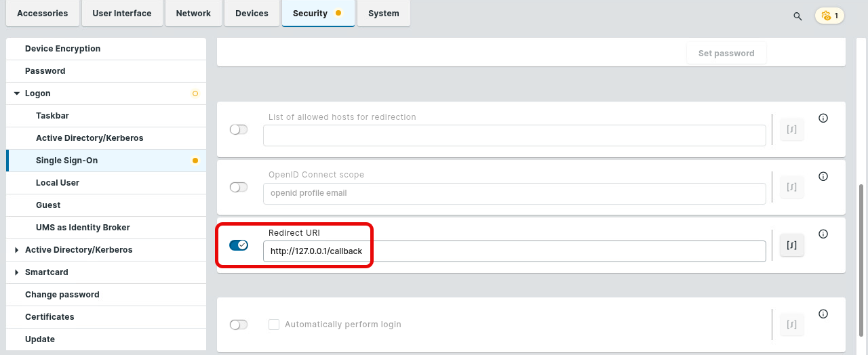Click the Redirect URI text field
Viewport: 868px width, 355px height.
coord(514,251)
